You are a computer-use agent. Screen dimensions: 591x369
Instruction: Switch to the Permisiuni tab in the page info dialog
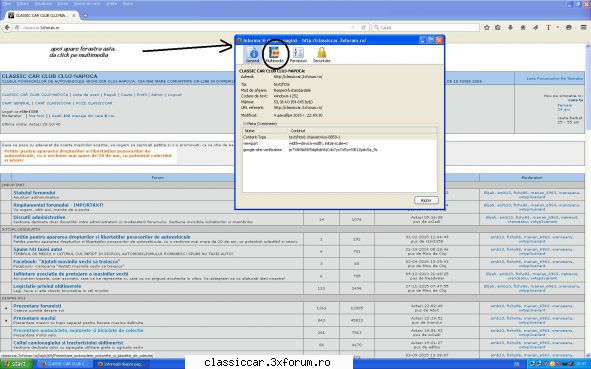coord(298,55)
